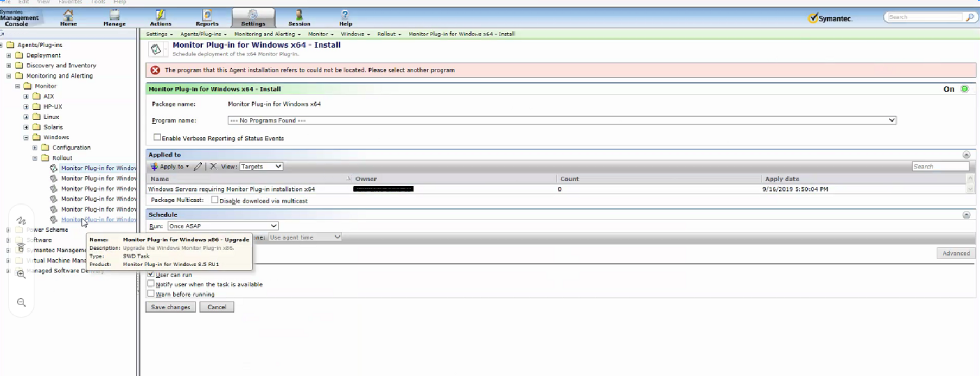This screenshot has height=376, width=980.
Task: Click the Linux folder icon
Action: [36, 117]
